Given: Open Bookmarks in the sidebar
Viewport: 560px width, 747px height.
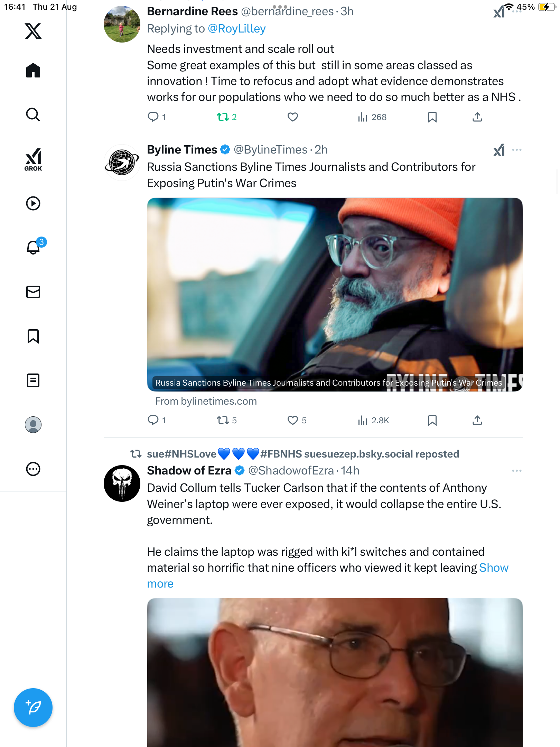Looking at the screenshot, I should point(33,336).
